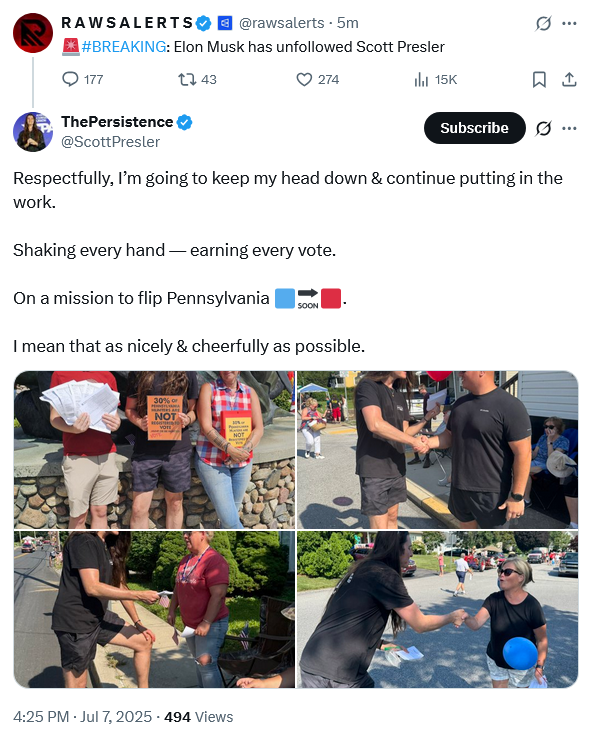The height and width of the screenshot is (732, 591).
Task: Open the photo of people holding orange signs
Action: point(155,450)
